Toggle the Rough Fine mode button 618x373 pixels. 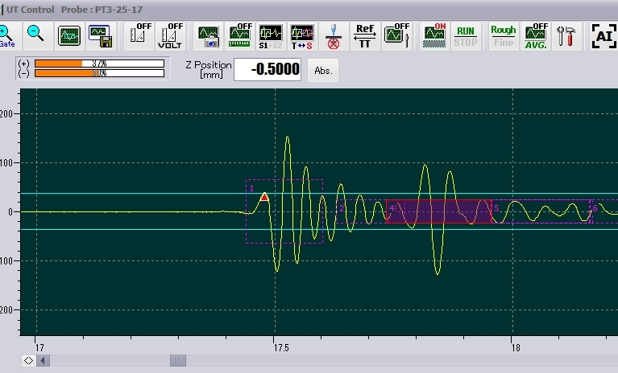pyautogui.click(x=503, y=36)
